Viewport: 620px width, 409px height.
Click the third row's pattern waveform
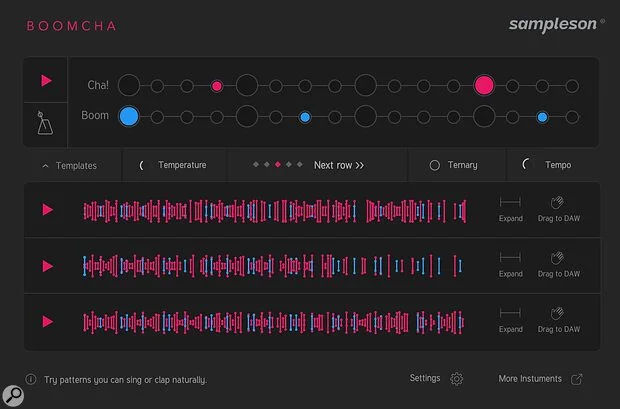click(274, 322)
